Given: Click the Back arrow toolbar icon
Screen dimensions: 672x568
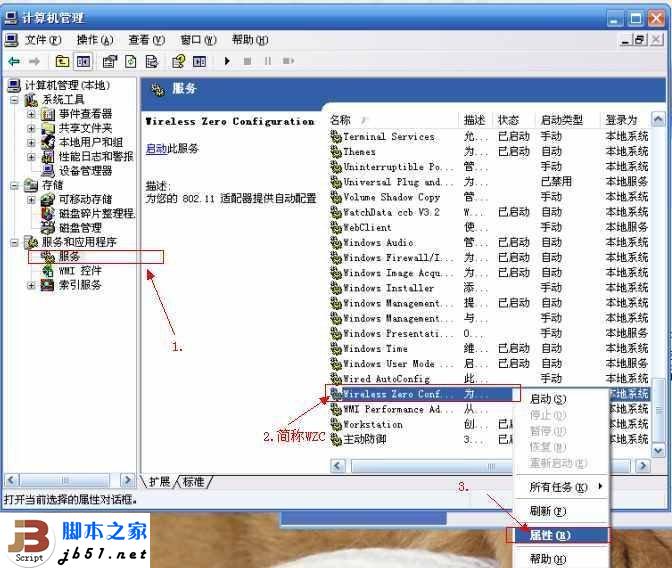Looking at the screenshot, I should click(x=14, y=62).
